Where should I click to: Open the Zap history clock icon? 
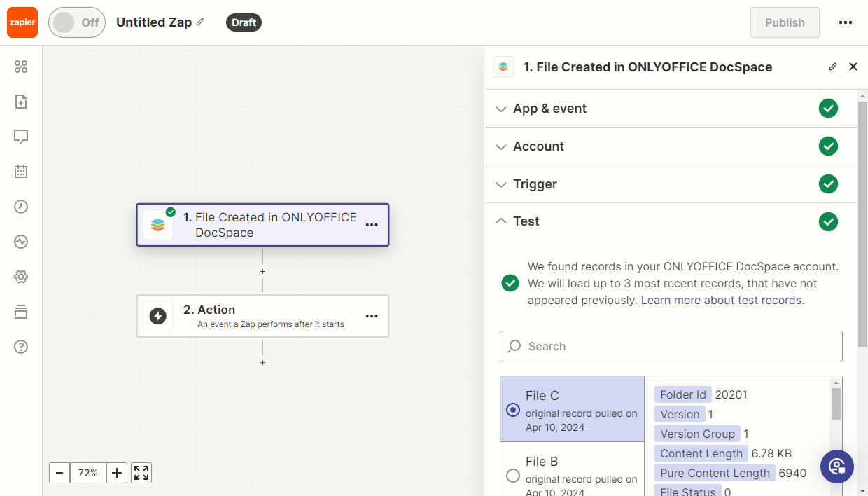pyautogui.click(x=21, y=207)
